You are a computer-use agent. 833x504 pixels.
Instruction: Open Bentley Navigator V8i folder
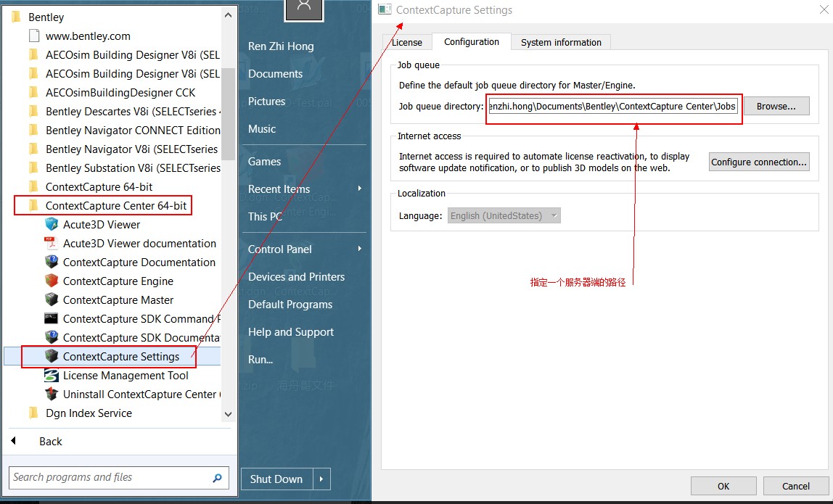click(132, 149)
